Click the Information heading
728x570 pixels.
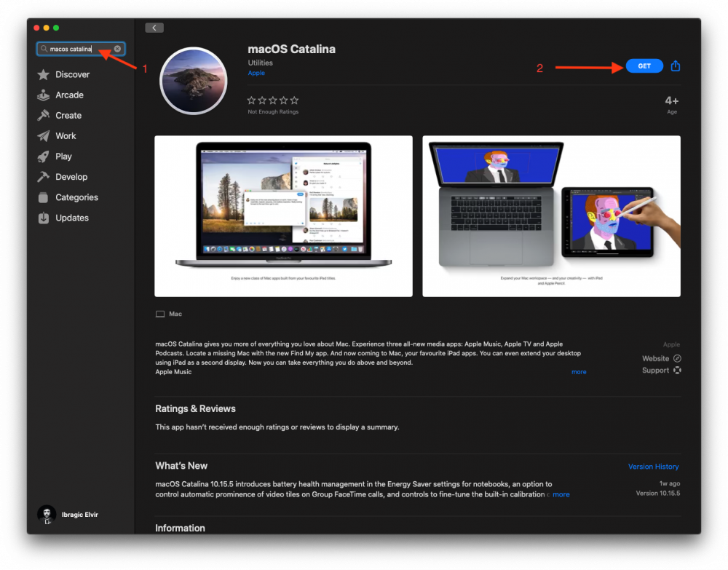pyautogui.click(x=180, y=528)
